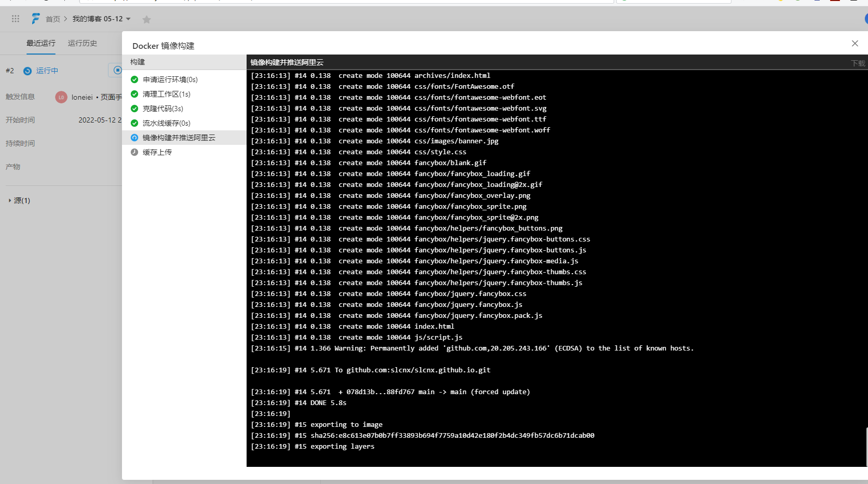Click log line 'css/images/banner.jpg'
This screenshot has height=484, width=868.
pos(375,141)
